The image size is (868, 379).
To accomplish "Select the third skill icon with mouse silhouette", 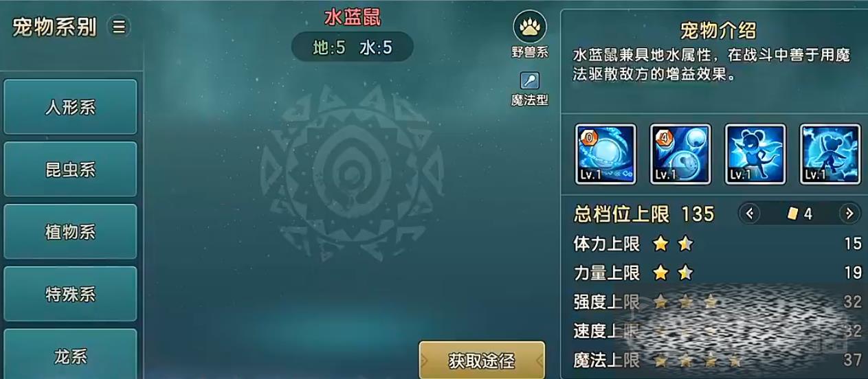I will coord(755,154).
